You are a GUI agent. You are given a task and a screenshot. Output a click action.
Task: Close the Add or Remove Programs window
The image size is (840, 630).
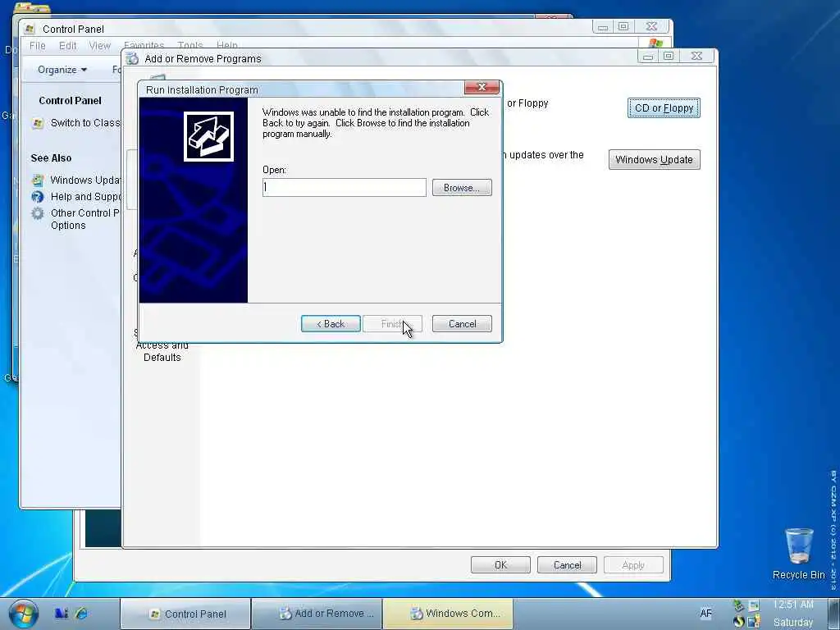click(696, 56)
